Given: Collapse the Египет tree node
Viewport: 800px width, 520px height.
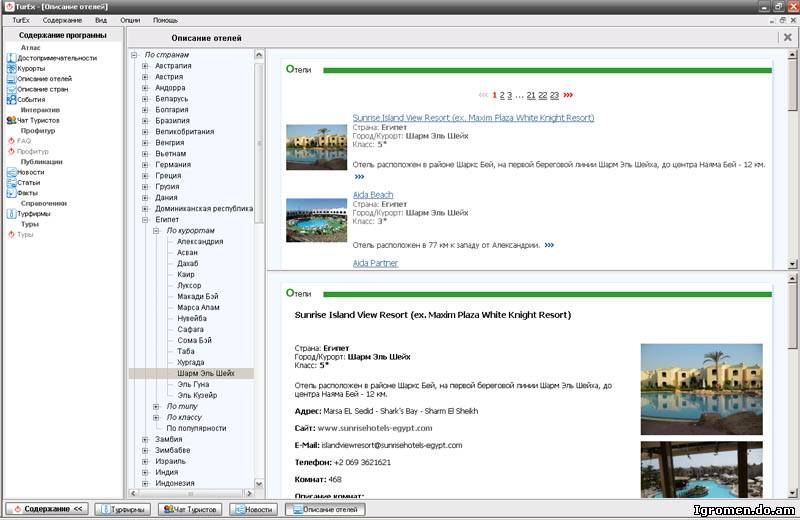Looking at the screenshot, I should tap(145, 219).
